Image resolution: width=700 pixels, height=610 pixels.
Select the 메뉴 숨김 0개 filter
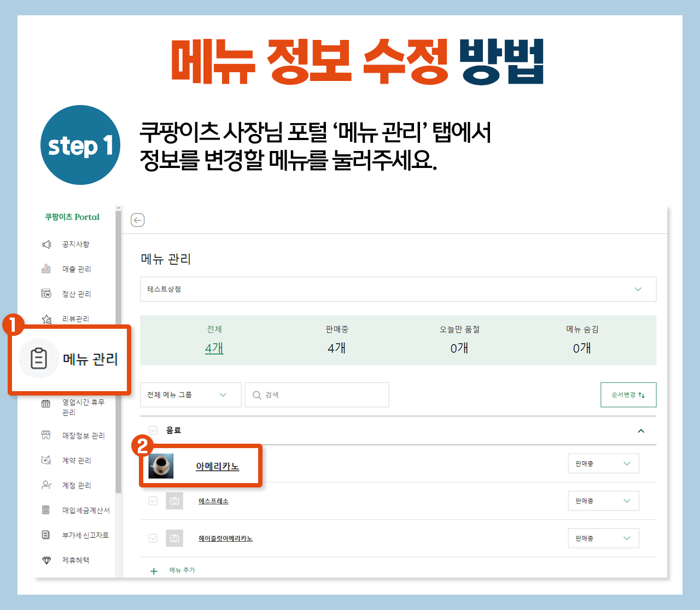coord(582,340)
